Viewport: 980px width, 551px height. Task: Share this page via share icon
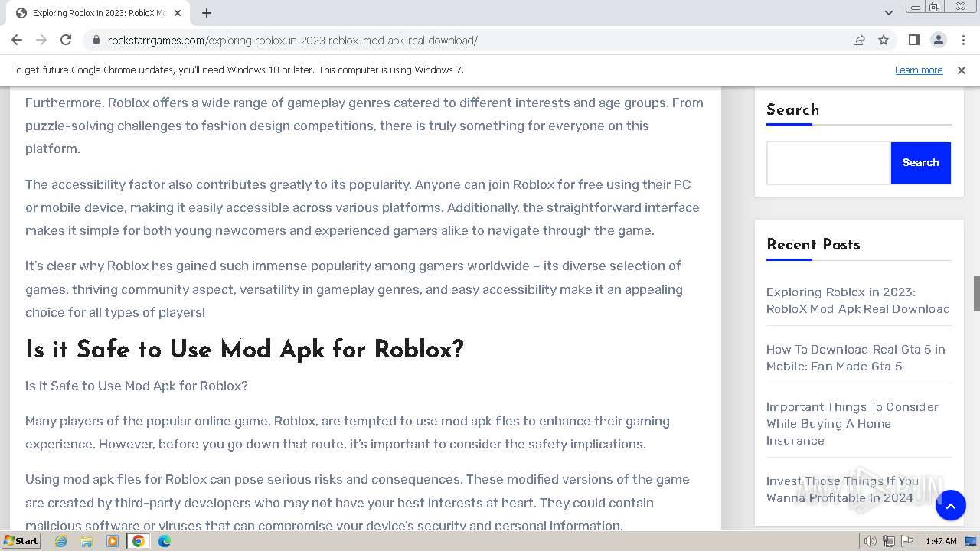pyautogui.click(x=859, y=41)
